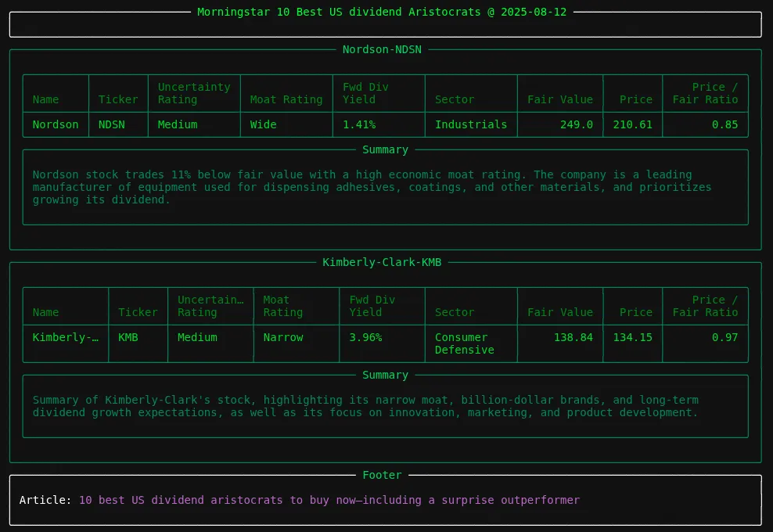Select the Nordson-NDSN section title
Screen dimensions: 773x532
click(x=382, y=49)
